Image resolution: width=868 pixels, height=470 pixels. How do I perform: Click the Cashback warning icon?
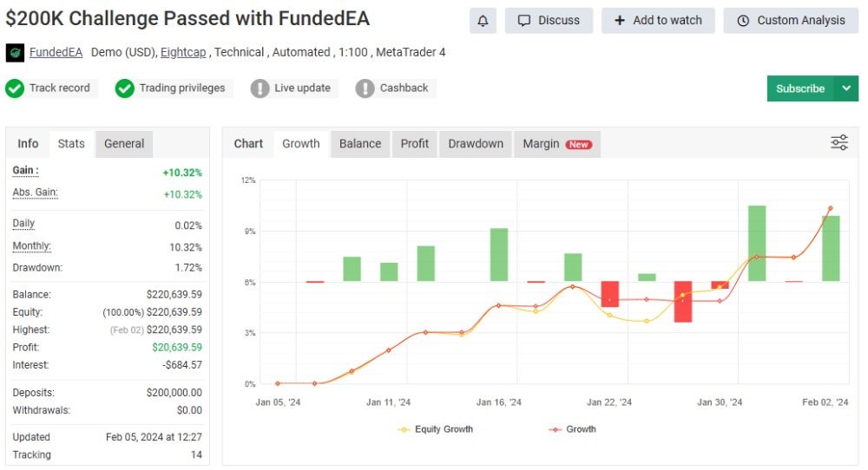tap(365, 88)
